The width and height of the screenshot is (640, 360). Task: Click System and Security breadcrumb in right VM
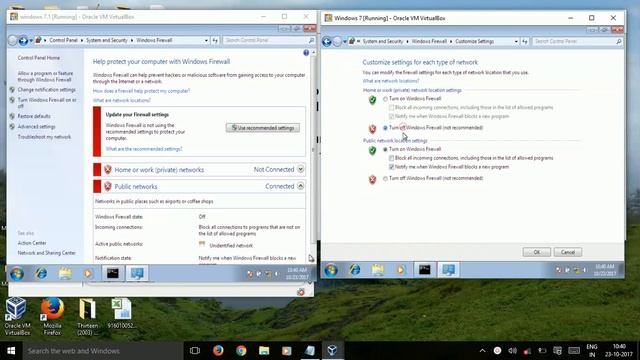382,41
